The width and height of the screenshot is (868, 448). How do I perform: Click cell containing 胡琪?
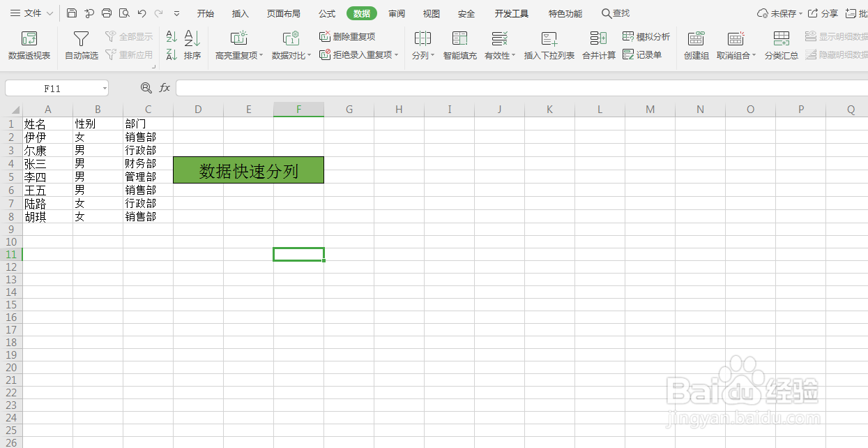tap(48, 216)
